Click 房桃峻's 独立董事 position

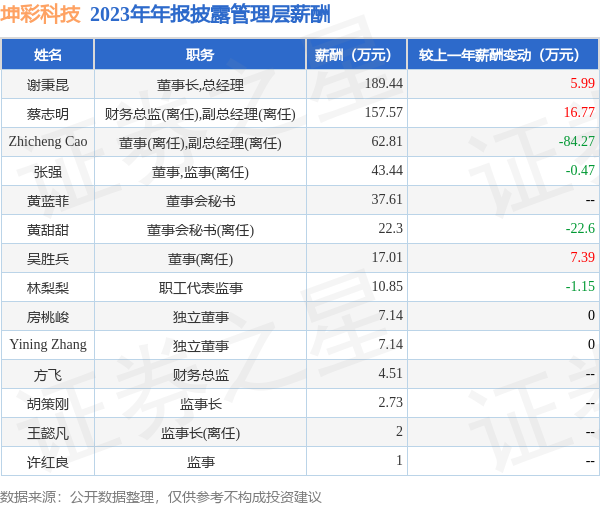(x=200, y=317)
